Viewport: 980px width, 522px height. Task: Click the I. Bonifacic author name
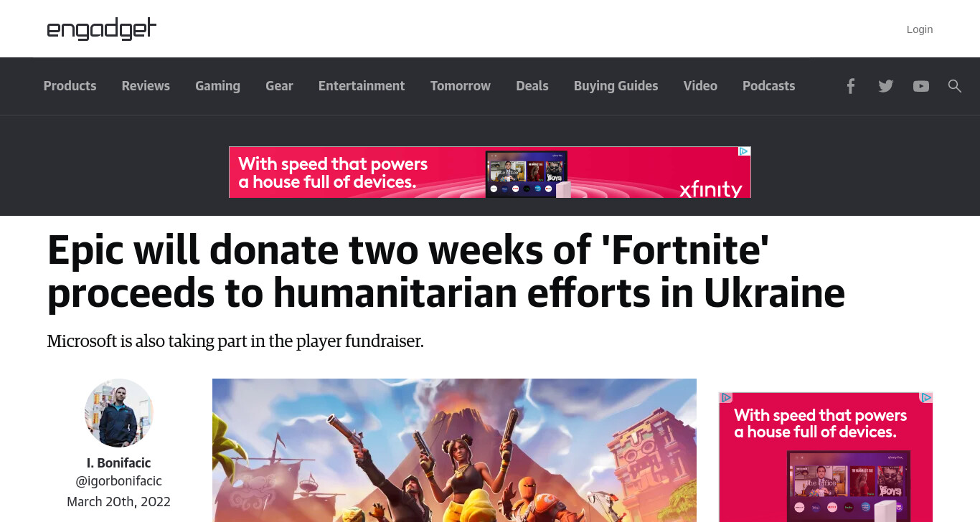tap(119, 462)
